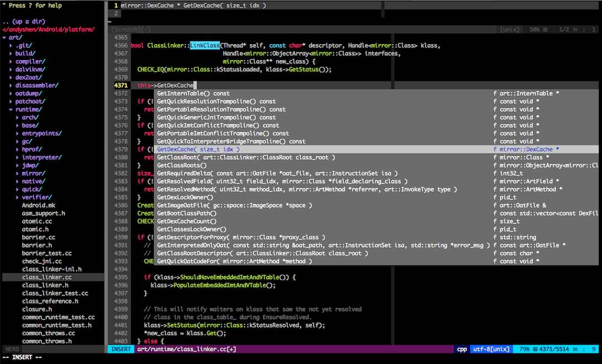This screenshot has height=364, width=602.
Task: Open the entrypoints/ directory
Action: tap(42, 133)
